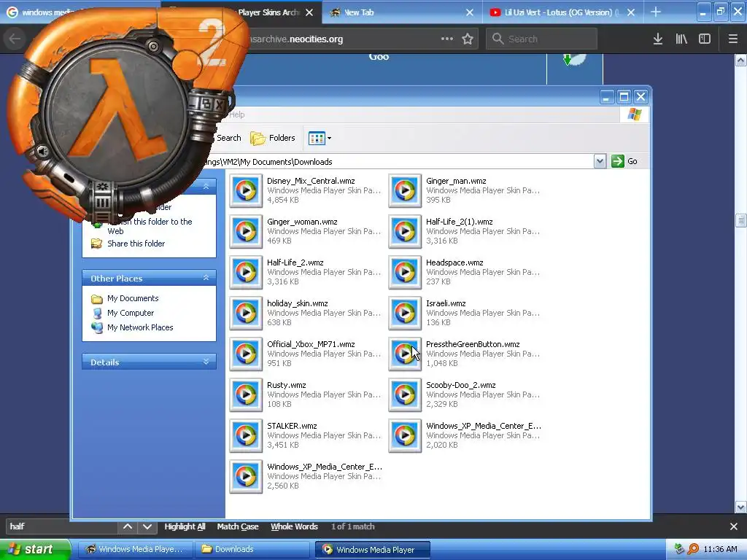Image resolution: width=747 pixels, height=560 pixels.
Task: Toggle the Firefox sidebar icon
Action: pyautogui.click(x=705, y=39)
